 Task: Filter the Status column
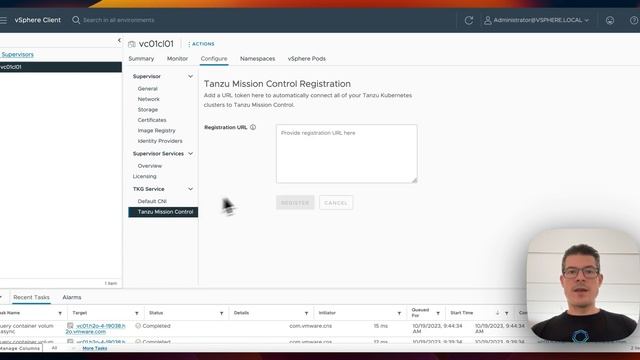(222, 313)
